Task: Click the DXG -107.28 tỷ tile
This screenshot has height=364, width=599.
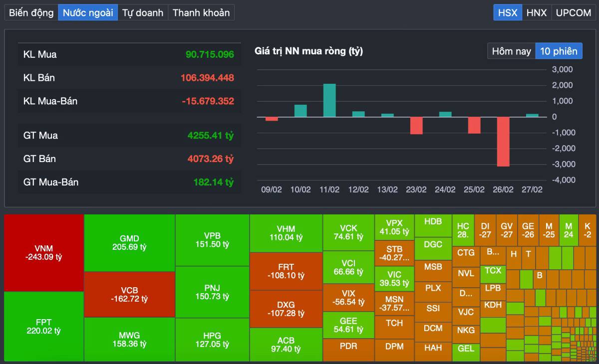Action: coord(286,309)
